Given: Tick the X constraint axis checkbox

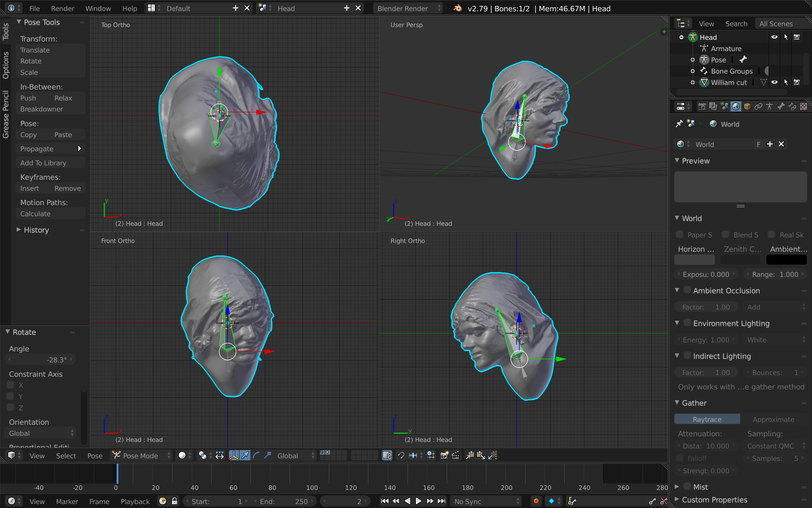Looking at the screenshot, I should pyautogui.click(x=10, y=385).
